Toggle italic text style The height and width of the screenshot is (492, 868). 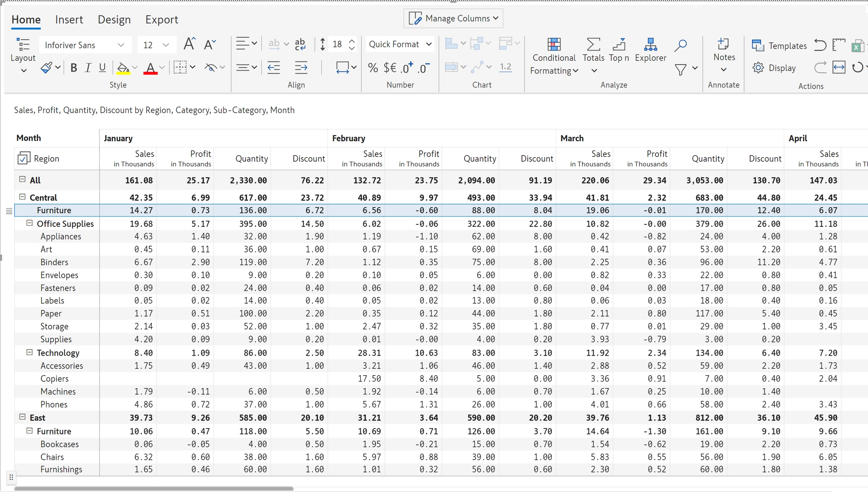[88, 68]
